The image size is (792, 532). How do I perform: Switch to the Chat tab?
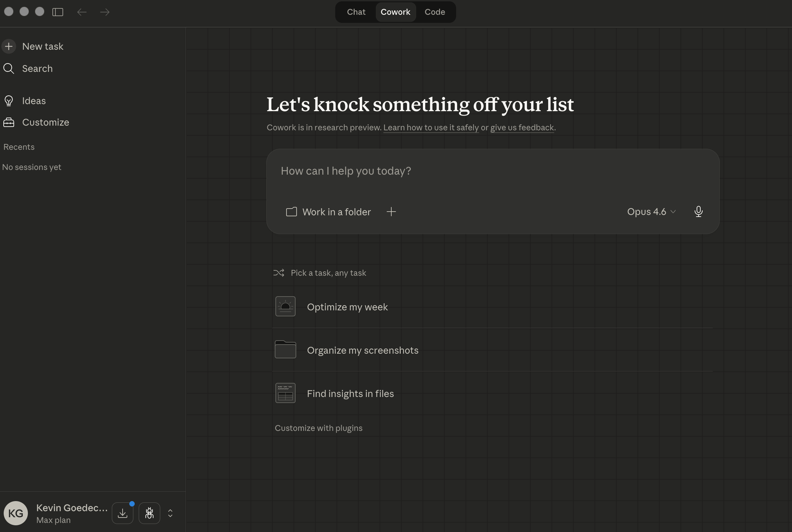(x=356, y=12)
